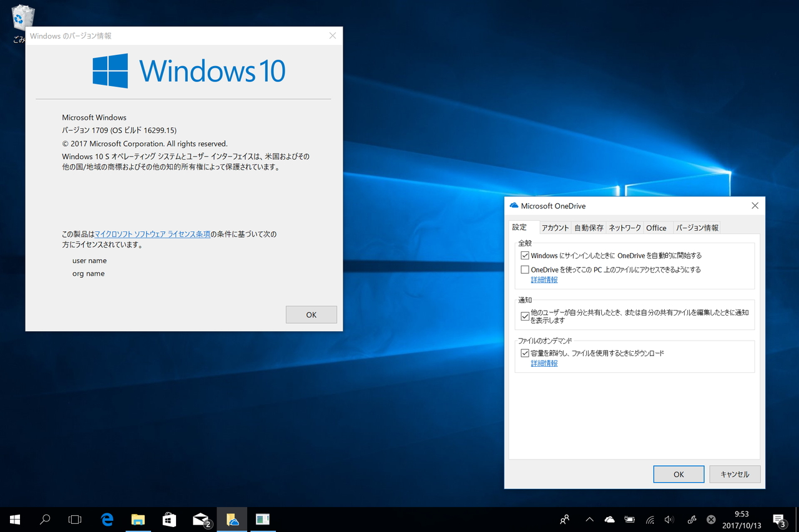Open Microsoft Edge from the taskbar
The height and width of the screenshot is (532, 799).
pyautogui.click(x=107, y=519)
